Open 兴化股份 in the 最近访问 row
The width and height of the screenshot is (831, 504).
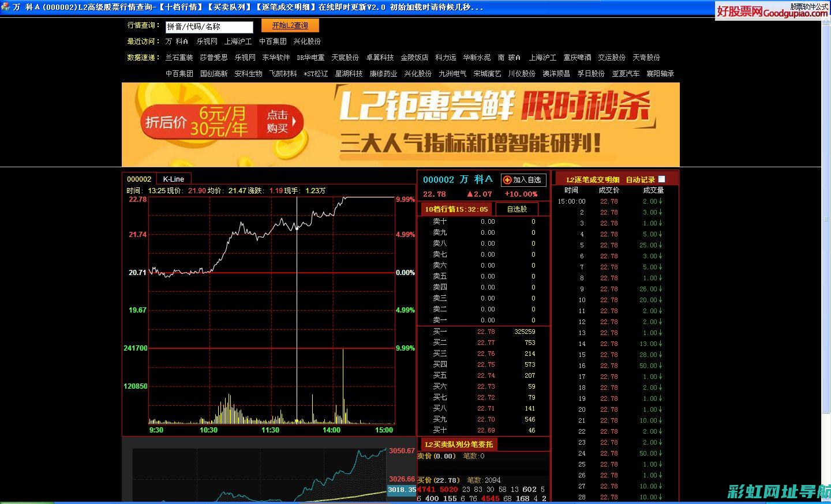[307, 42]
